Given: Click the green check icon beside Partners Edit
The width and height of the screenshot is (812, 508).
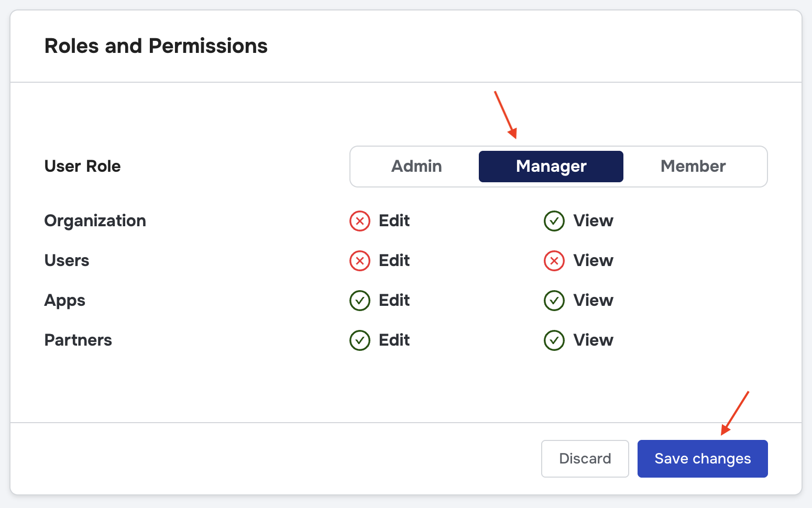Looking at the screenshot, I should pos(360,340).
